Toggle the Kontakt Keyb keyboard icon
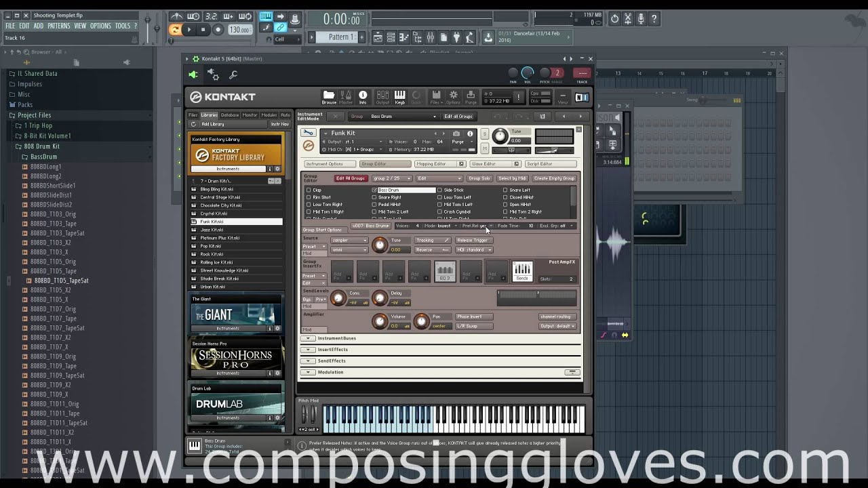Screen dimensions: 868x488 399,97
